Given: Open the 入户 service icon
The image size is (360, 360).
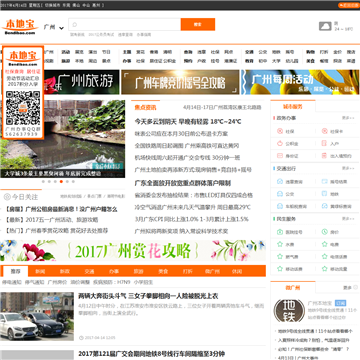Looking at the screenshot, I should click(324, 144).
